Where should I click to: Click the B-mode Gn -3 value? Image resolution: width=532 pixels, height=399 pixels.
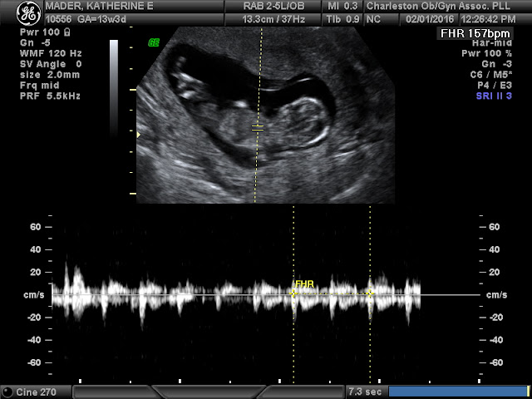click(497, 64)
